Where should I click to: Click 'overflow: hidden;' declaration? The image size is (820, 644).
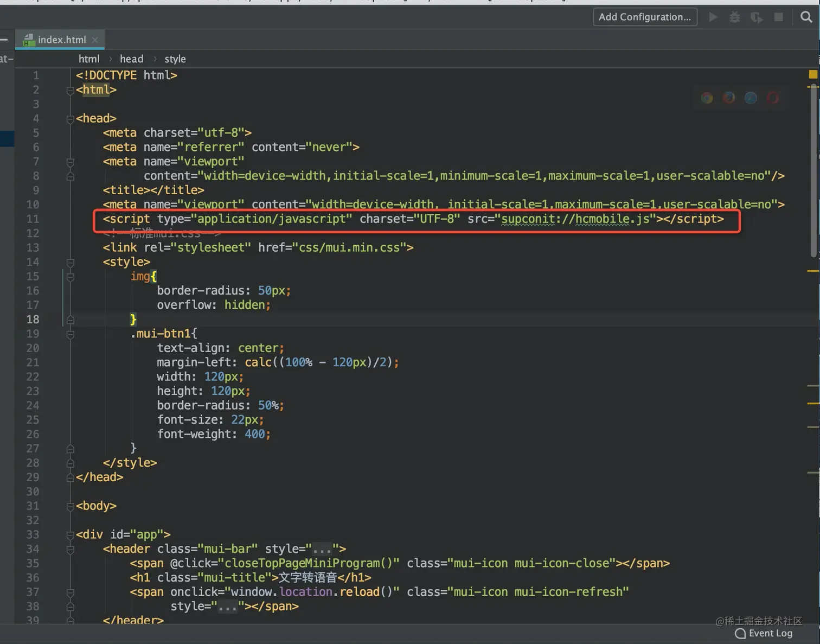click(x=214, y=305)
